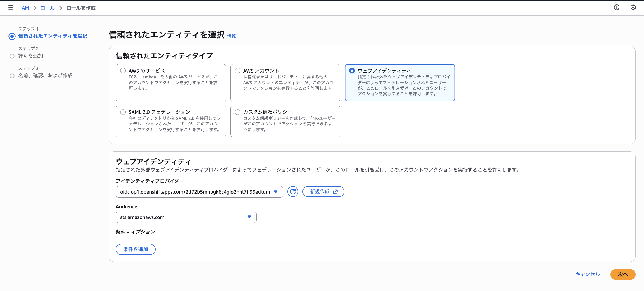
Task: Click the info circle icon top right
Action: tap(617, 7)
